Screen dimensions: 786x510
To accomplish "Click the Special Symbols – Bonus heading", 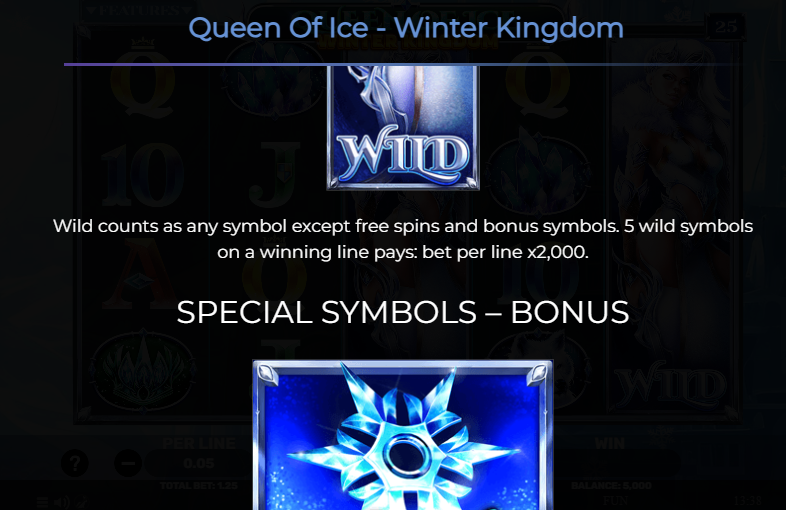I will pyautogui.click(x=403, y=312).
